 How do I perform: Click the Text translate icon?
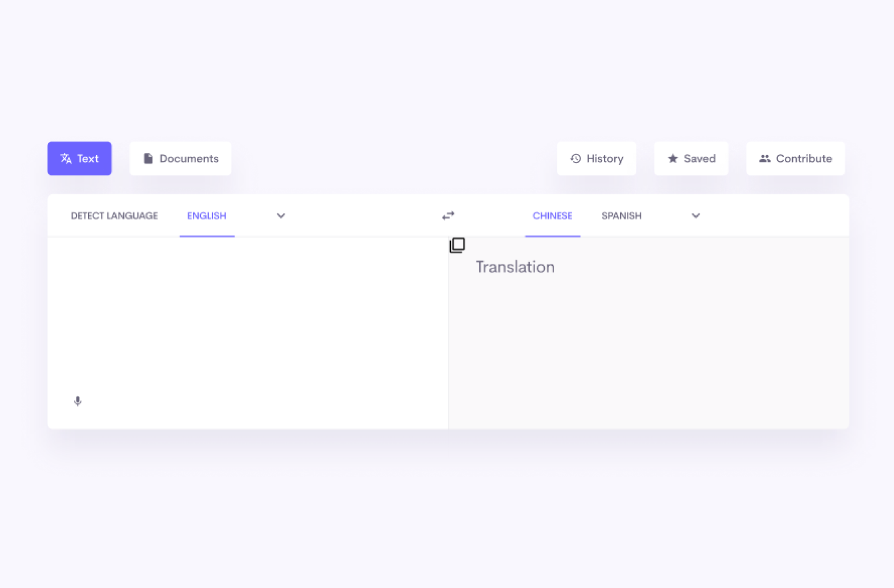pos(66,158)
